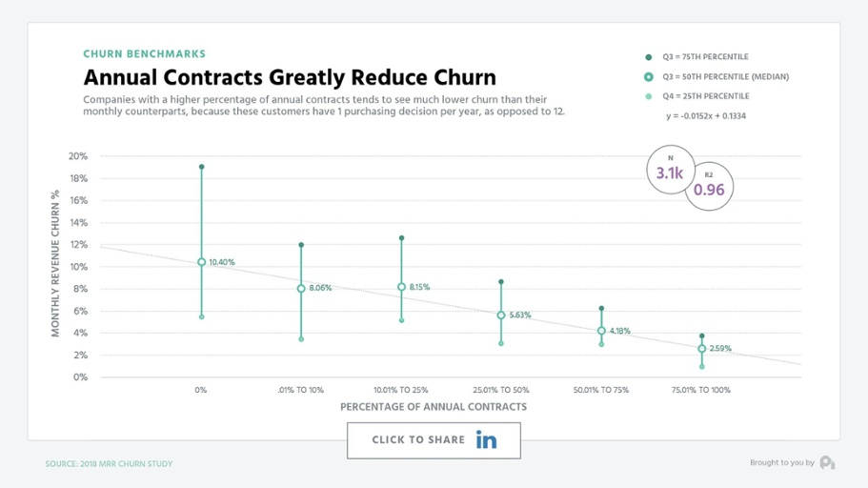This screenshot has width=868, height=488.
Task: Click the top 75th percentile dot of 0% bar
Action: pyautogui.click(x=201, y=167)
